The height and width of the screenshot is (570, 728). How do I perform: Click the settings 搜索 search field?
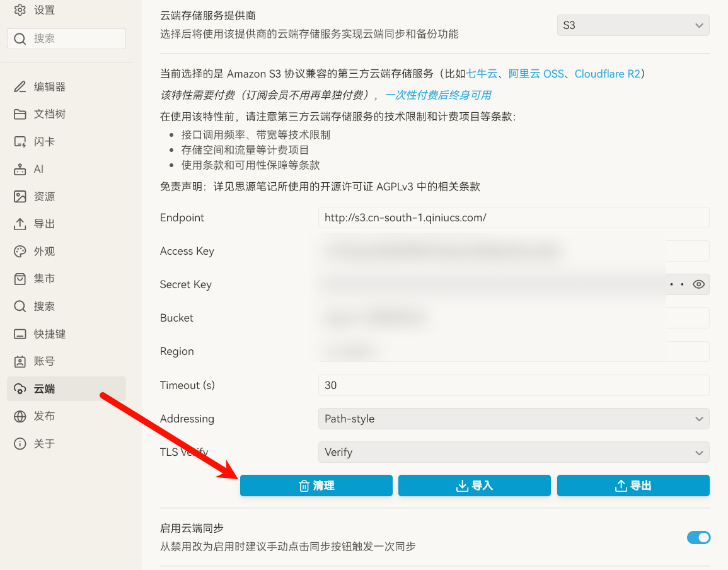pyautogui.click(x=66, y=38)
